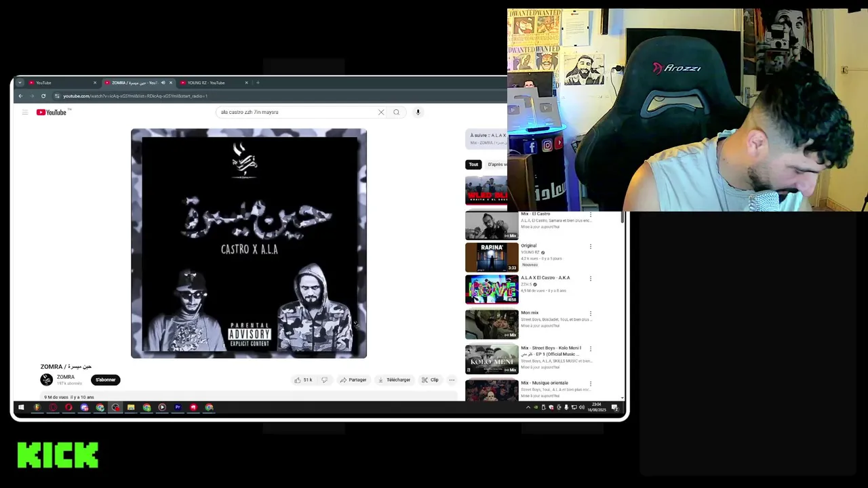This screenshot has height=488, width=868.
Task: Open the Mix - El Castro thumbnail
Action: tap(492, 226)
